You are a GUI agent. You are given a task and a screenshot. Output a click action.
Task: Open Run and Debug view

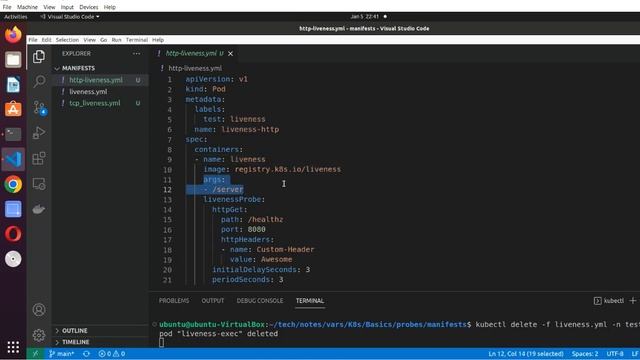tap(39, 133)
